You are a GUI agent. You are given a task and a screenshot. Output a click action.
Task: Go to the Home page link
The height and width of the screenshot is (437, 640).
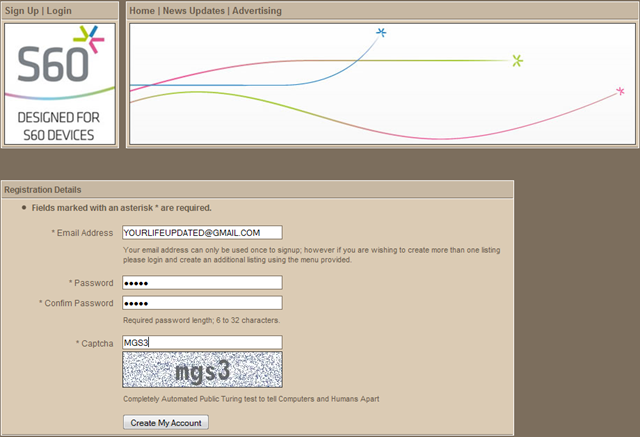tap(142, 11)
